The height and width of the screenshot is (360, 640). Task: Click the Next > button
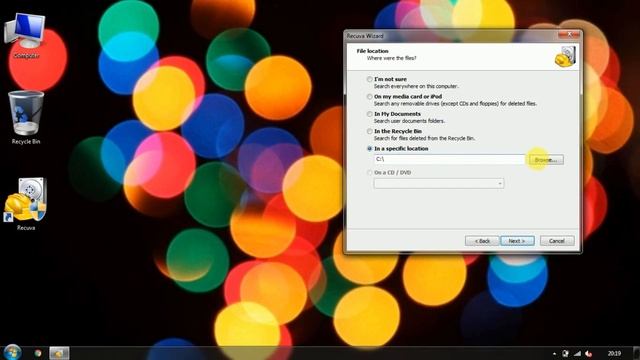click(517, 241)
